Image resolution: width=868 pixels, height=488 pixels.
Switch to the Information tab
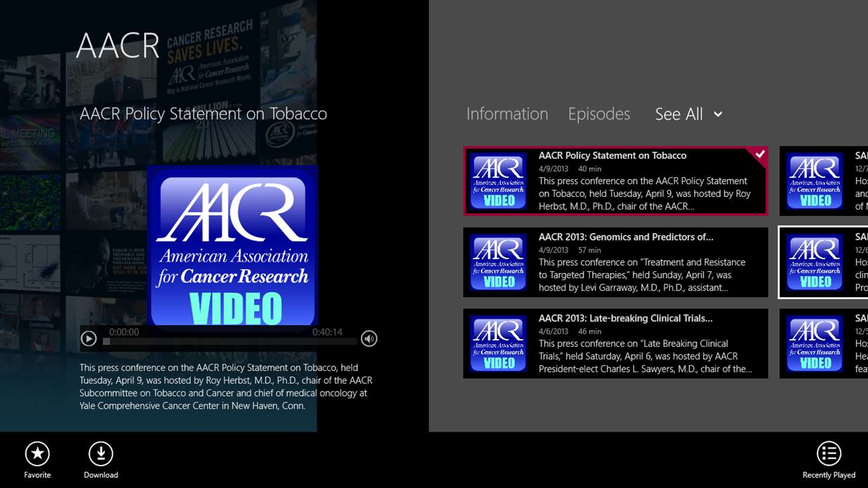[x=507, y=114]
